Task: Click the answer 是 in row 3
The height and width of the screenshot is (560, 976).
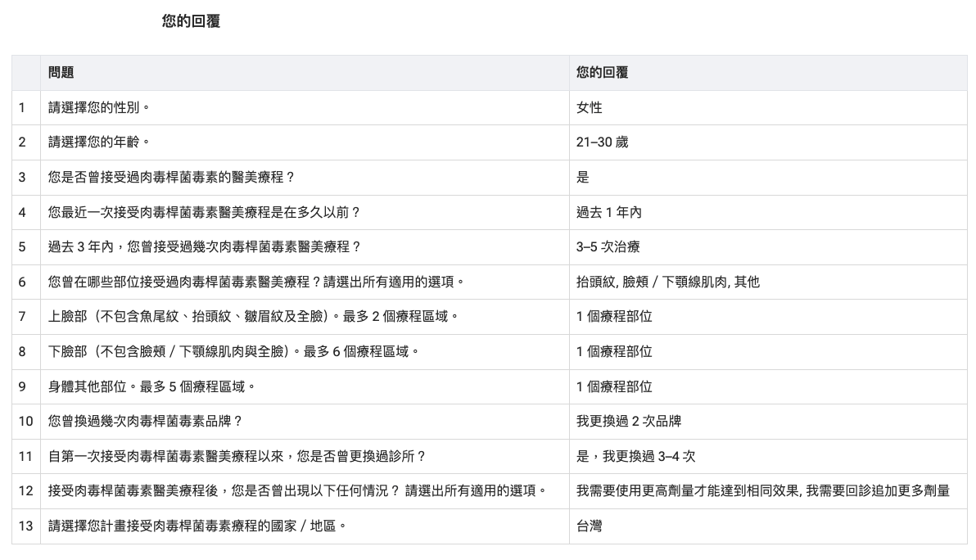Action: pos(583,178)
